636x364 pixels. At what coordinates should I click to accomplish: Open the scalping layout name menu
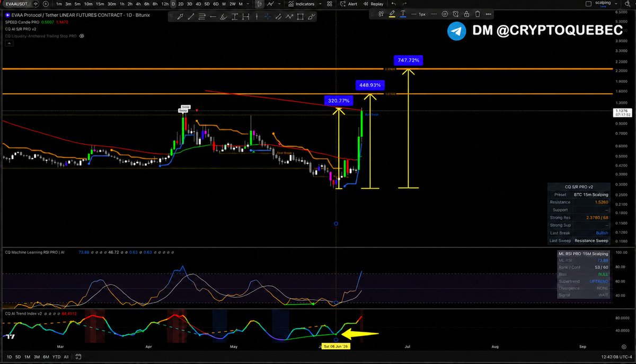pos(603,4)
